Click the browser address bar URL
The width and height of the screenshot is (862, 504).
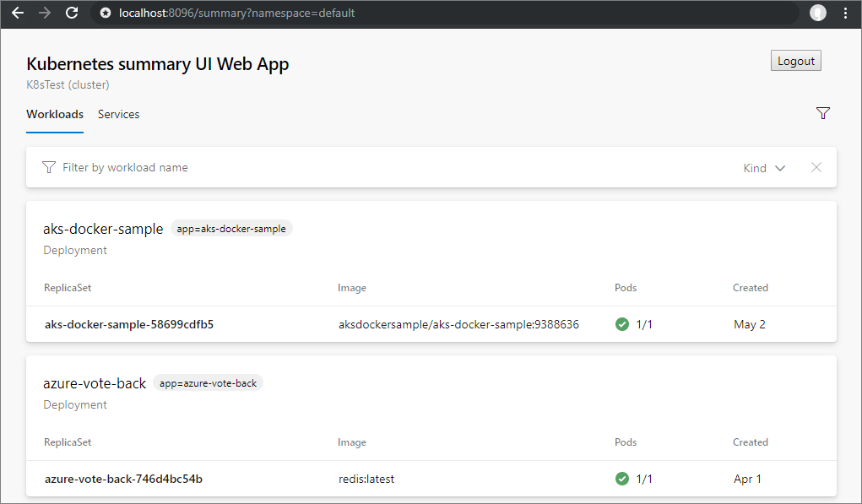pyautogui.click(x=236, y=13)
